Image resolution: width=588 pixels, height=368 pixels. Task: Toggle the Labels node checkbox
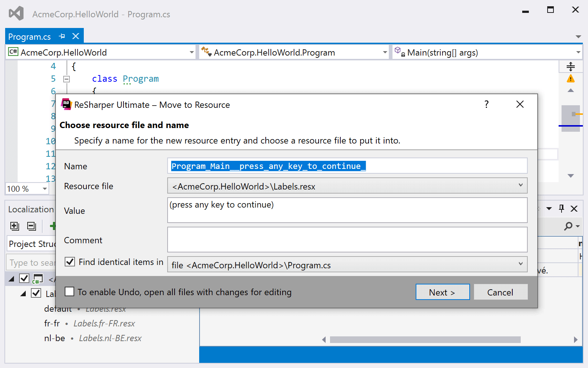(36, 293)
